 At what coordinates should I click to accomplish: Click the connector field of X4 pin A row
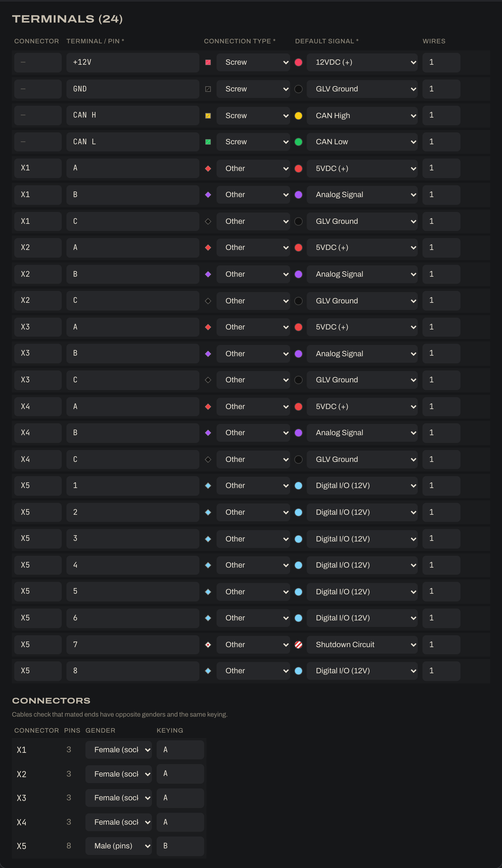(x=38, y=406)
